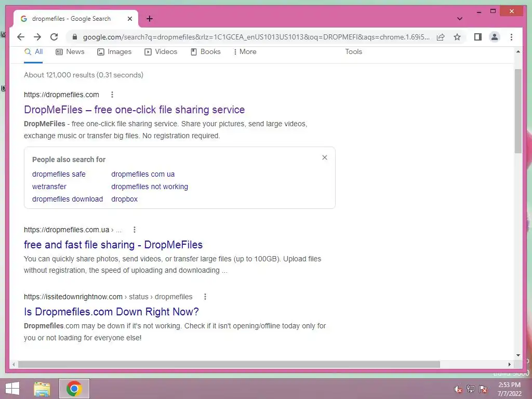Open options for the dropmefiles.com.ua result
The height and width of the screenshot is (399, 532).
pos(135,230)
